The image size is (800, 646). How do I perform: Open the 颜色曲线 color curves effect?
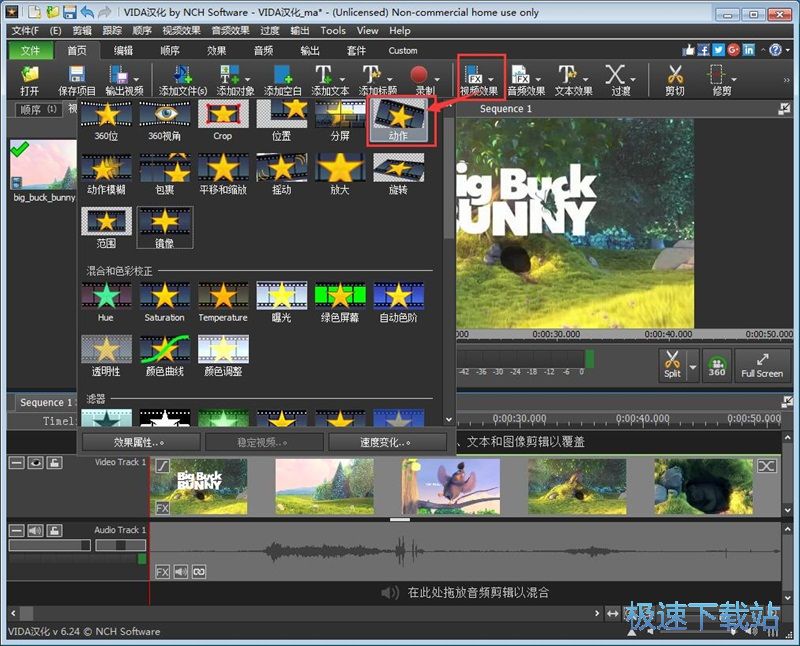[164, 356]
